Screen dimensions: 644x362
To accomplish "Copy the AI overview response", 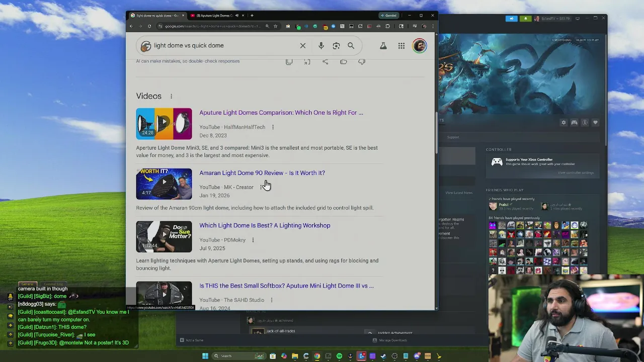I will pos(289,61).
